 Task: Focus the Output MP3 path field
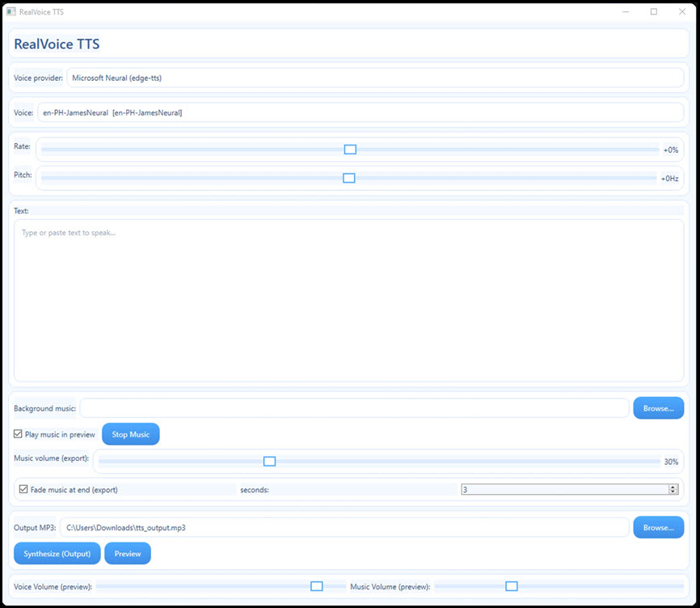344,527
